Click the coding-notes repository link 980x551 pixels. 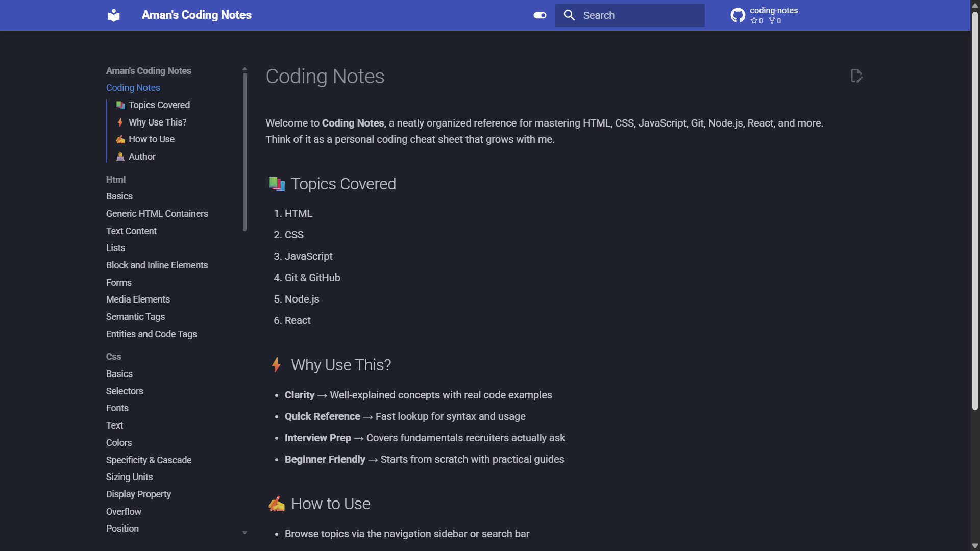coord(774,10)
